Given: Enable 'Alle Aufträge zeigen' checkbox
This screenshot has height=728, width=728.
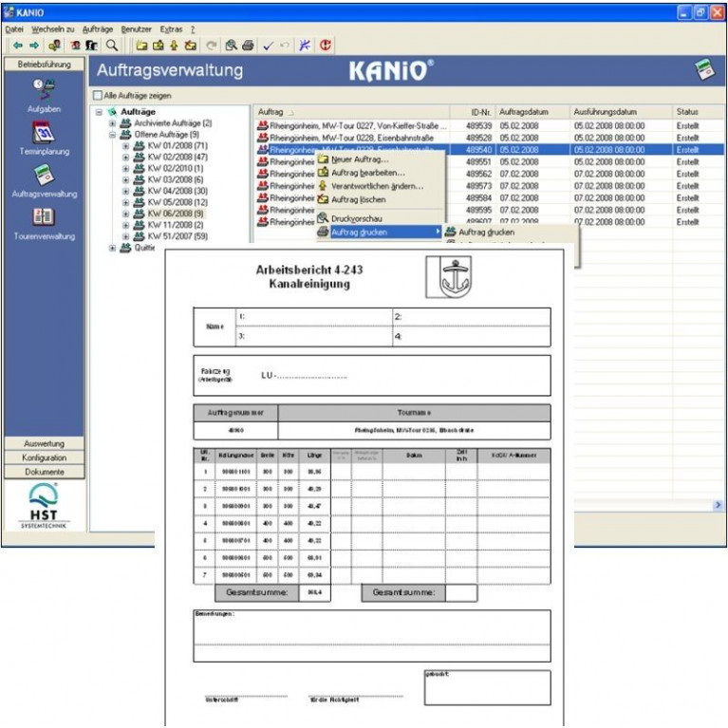Looking at the screenshot, I should click(97, 96).
